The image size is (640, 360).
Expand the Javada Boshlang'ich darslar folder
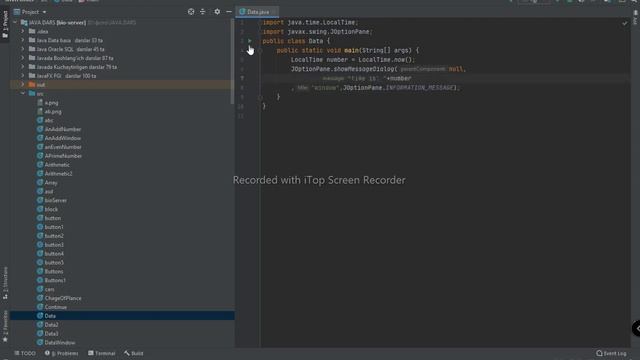(x=23, y=58)
